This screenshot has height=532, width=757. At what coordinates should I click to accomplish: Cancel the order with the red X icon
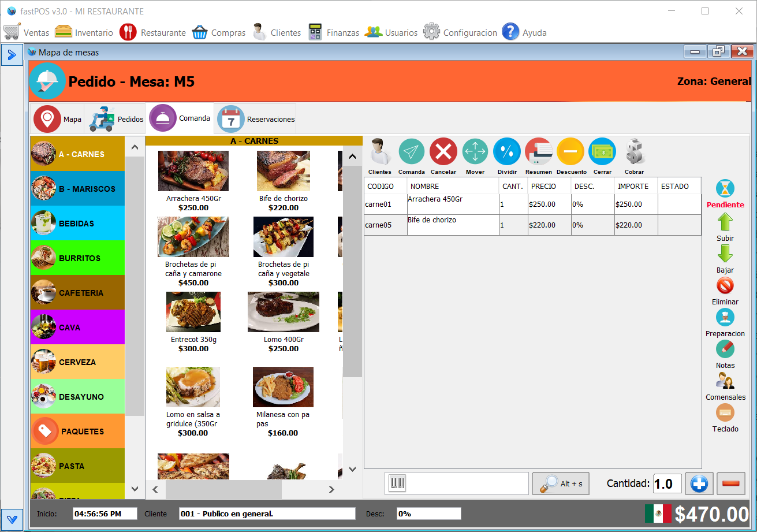click(x=443, y=152)
